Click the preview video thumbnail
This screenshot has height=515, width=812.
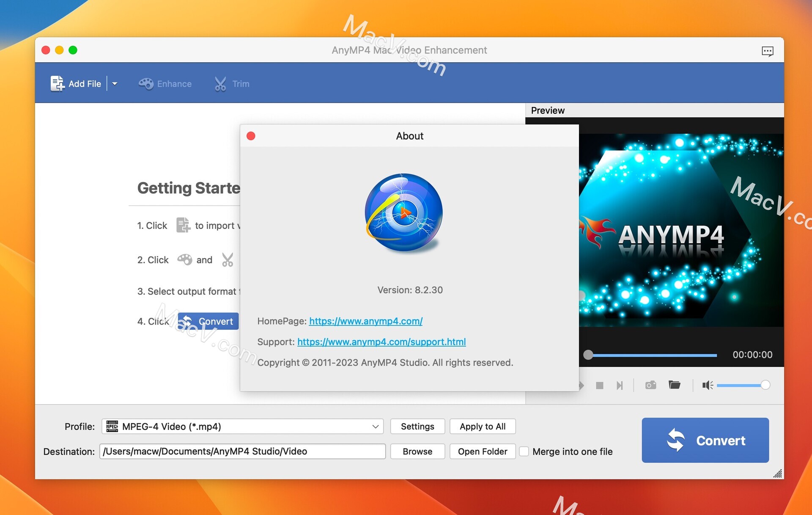681,230
